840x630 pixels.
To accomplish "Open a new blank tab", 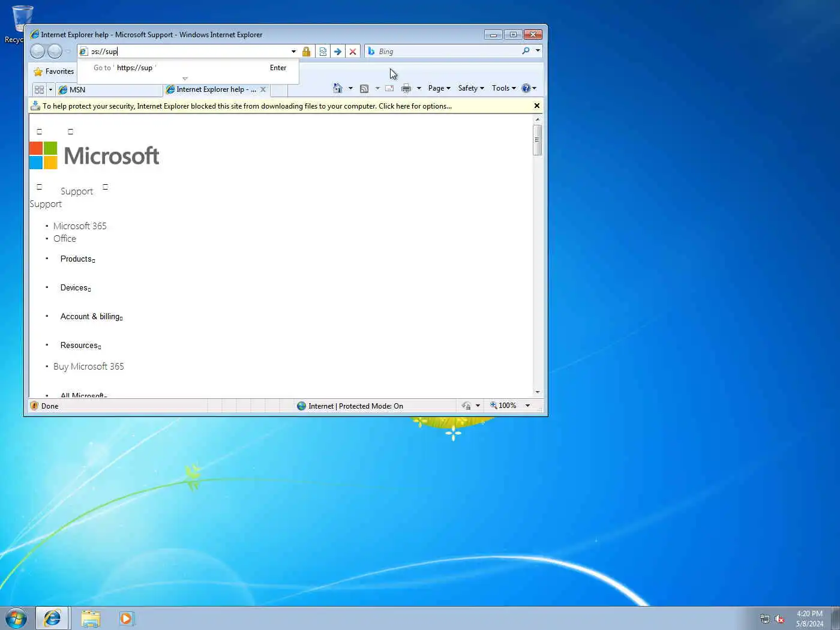I will (279, 91).
